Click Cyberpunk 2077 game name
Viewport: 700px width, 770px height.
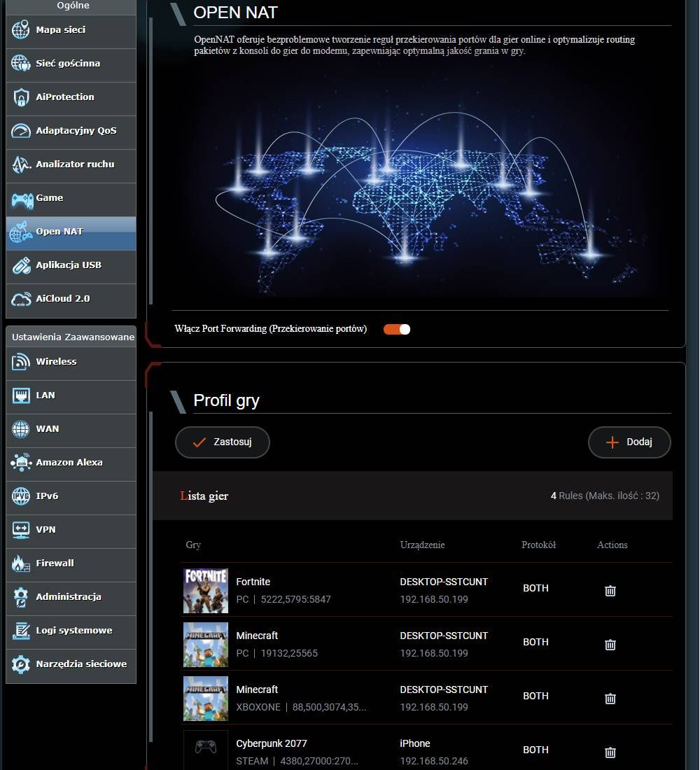click(x=272, y=744)
